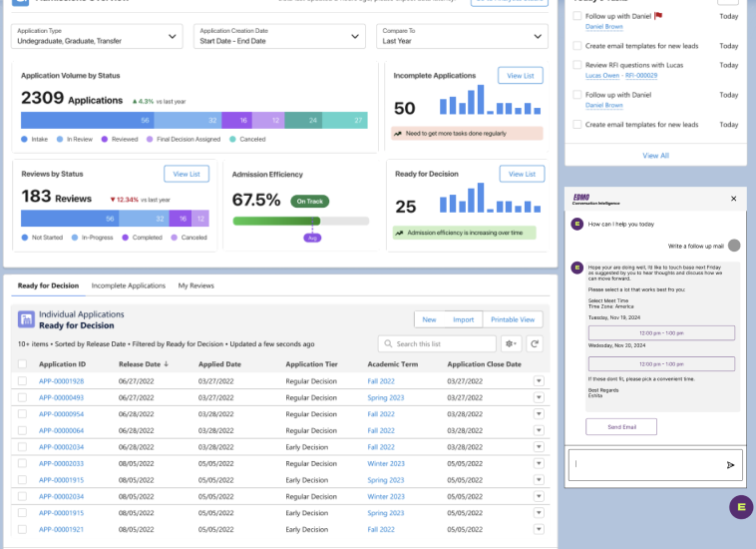Click the red flag on Daniel task
The width and height of the screenshot is (756, 549).
658,16
